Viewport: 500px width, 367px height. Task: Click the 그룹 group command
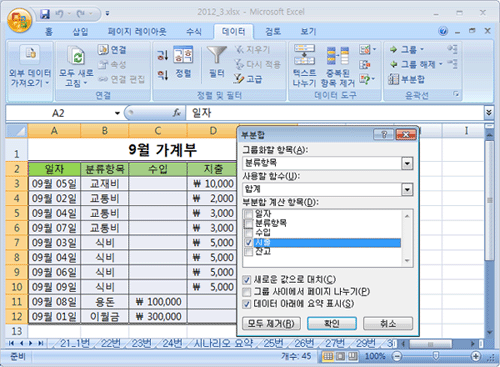(x=407, y=50)
